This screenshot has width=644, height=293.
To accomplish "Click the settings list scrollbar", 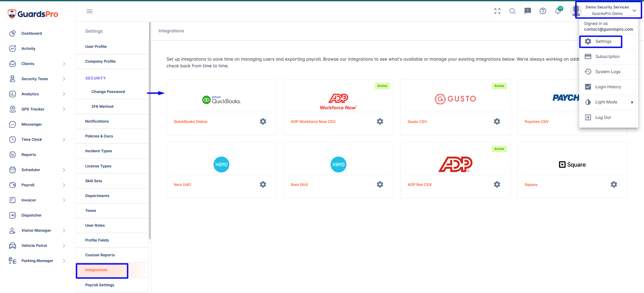I will pos(150,131).
